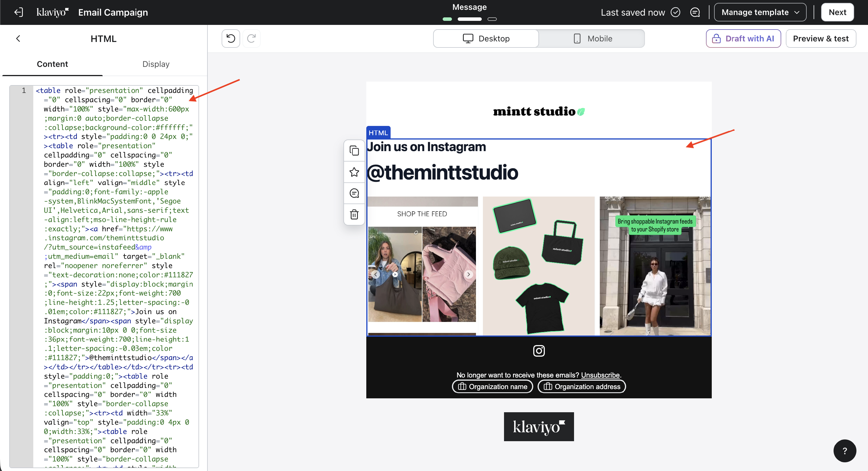
Task: Click the Instagram icon in footer
Action: coord(539,351)
